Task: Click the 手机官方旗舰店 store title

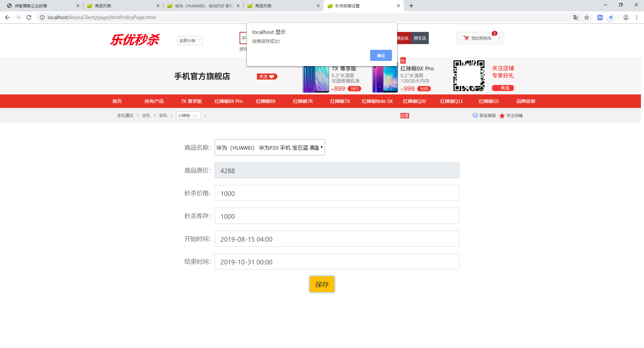Action: coord(202,76)
